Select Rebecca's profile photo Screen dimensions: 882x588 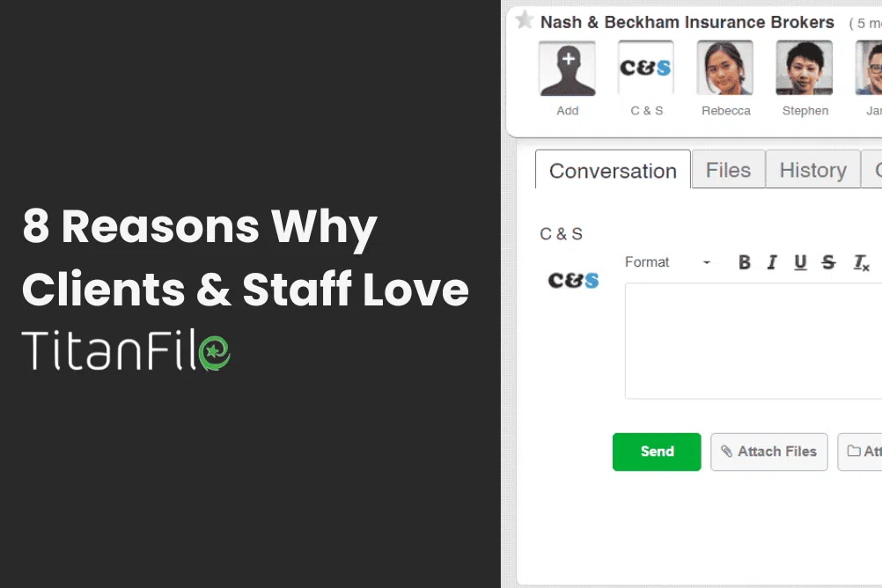725,69
